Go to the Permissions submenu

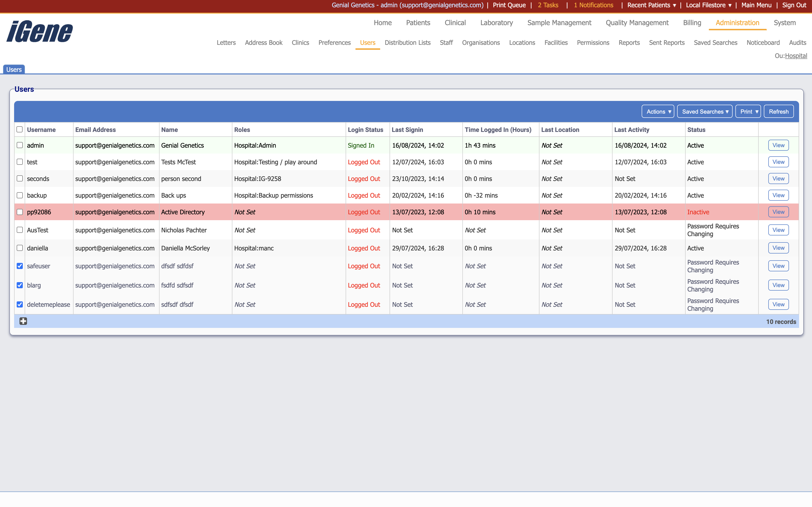coord(593,42)
